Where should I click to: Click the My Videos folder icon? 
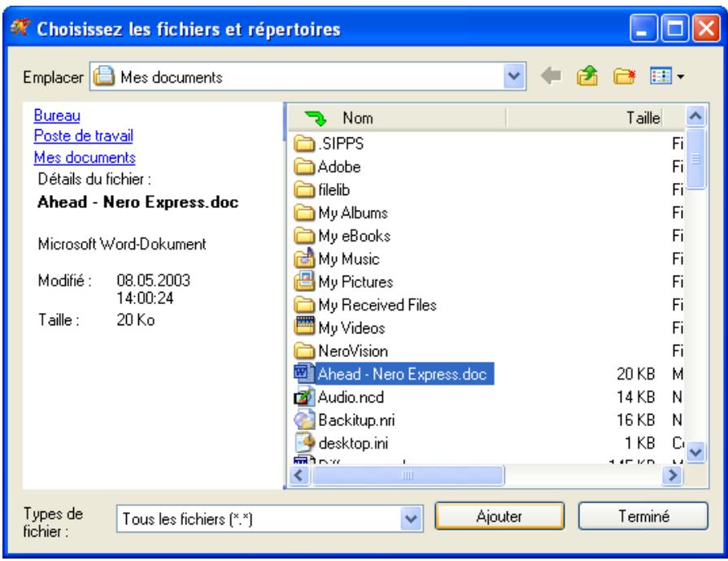(304, 328)
